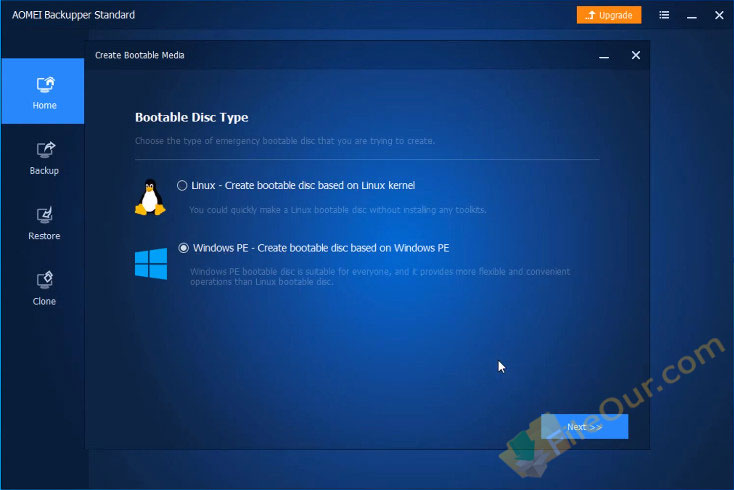Click the Windows logo icon
734x490 pixels.
point(150,264)
